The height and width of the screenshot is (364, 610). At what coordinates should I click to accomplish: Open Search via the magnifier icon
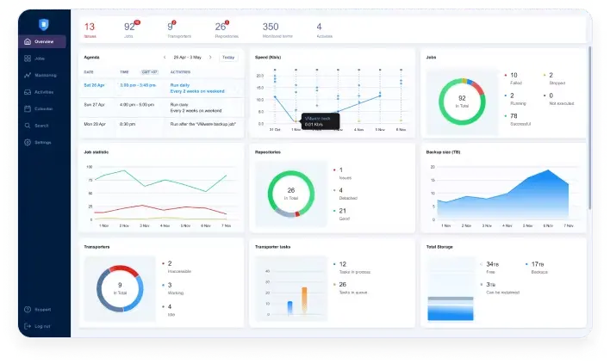click(x=28, y=126)
